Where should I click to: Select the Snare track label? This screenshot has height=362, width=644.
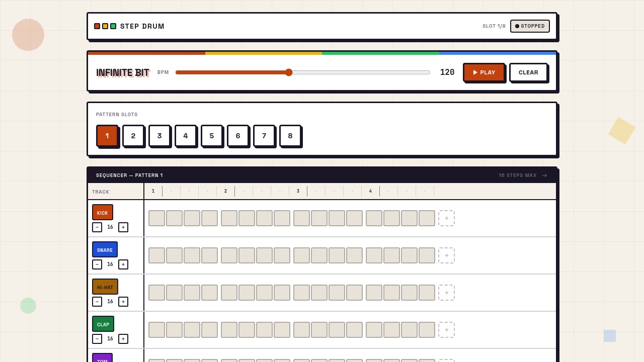coord(105,249)
